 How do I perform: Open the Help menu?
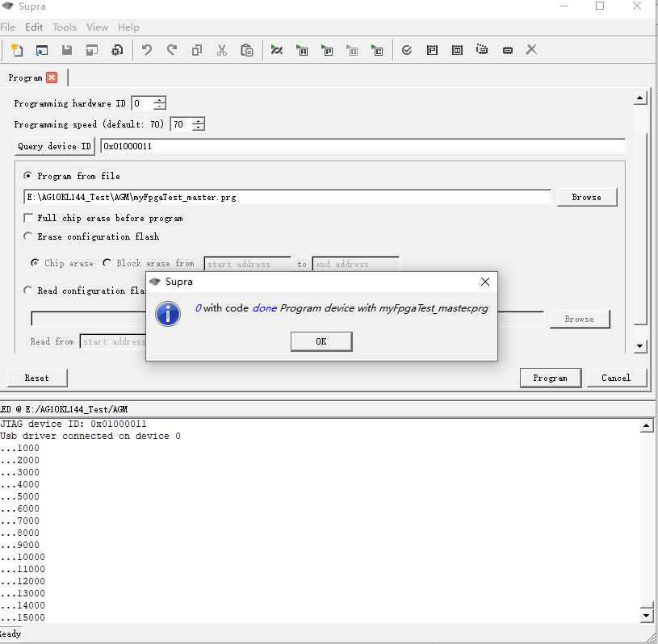(x=128, y=27)
